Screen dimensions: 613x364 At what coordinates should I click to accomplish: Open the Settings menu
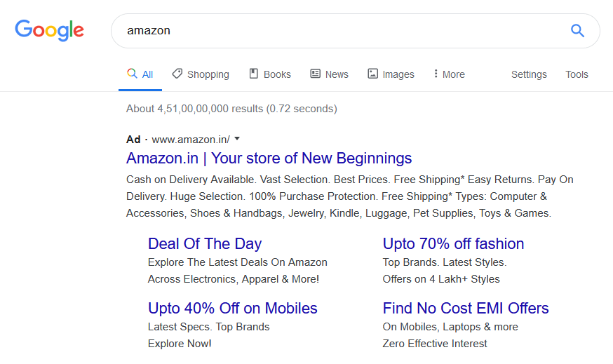[x=529, y=74]
